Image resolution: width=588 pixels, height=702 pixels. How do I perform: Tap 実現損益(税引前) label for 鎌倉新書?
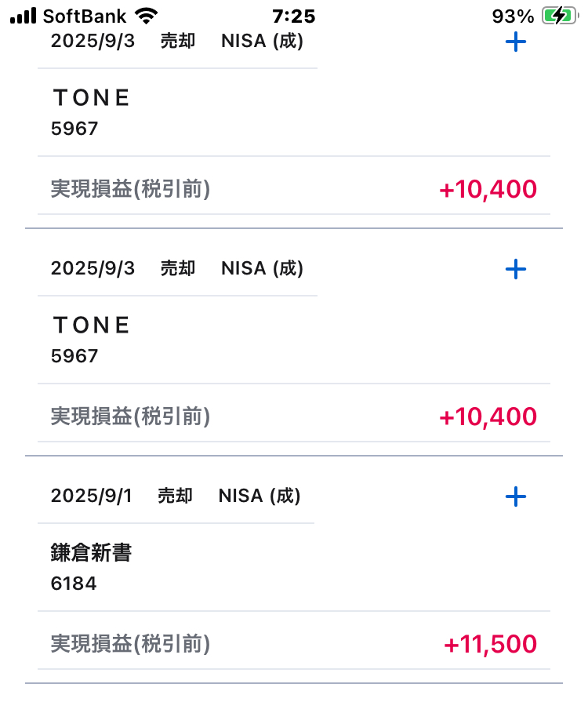pyautogui.click(x=130, y=645)
